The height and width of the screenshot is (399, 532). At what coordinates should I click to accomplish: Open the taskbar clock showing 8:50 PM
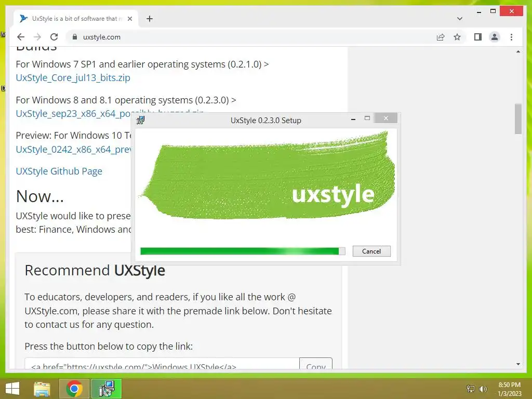click(x=509, y=389)
